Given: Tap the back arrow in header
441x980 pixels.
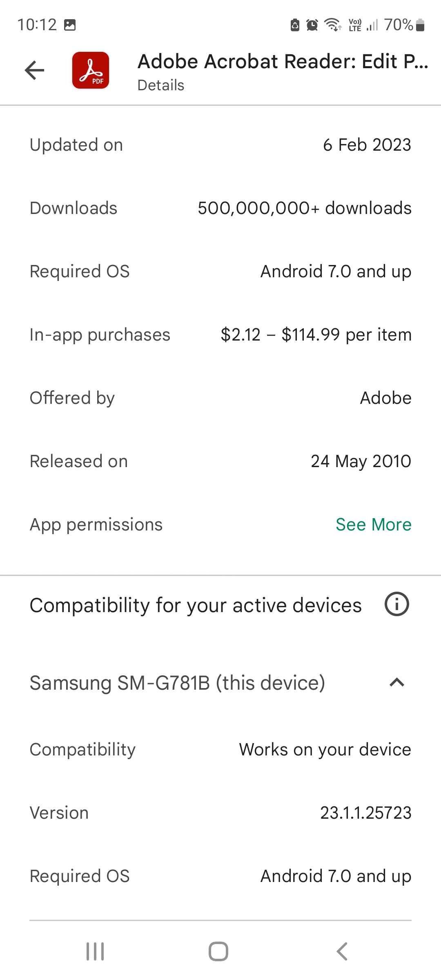Looking at the screenshot, I should 34,70.
